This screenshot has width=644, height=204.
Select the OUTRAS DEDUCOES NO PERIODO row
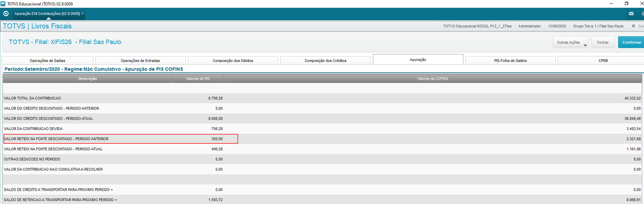pos(323,159)
